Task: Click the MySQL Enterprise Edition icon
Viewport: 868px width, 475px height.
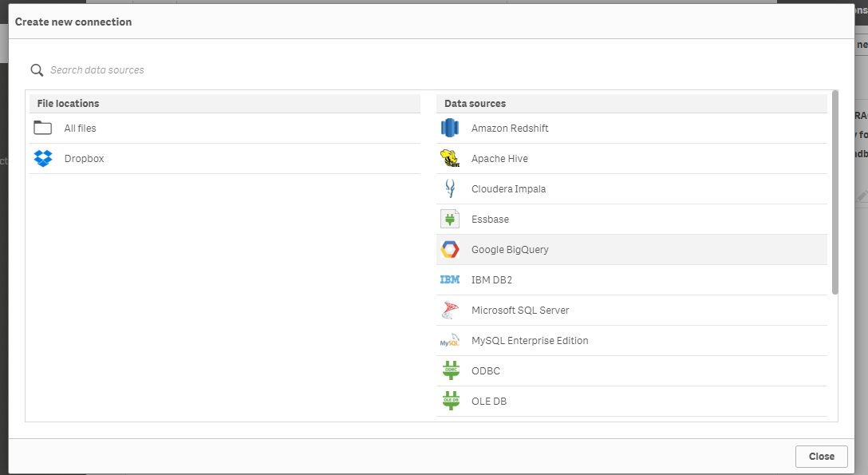Action: 451,340
